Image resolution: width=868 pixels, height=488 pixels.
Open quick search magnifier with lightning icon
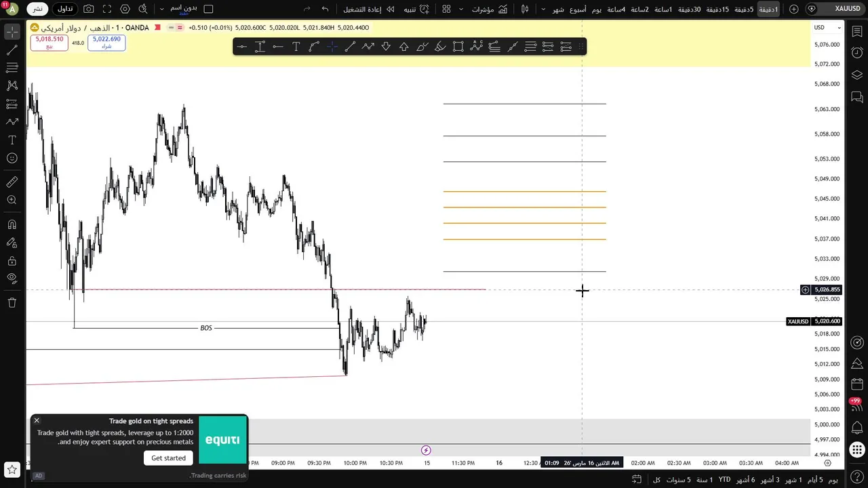tap(143, 9)
